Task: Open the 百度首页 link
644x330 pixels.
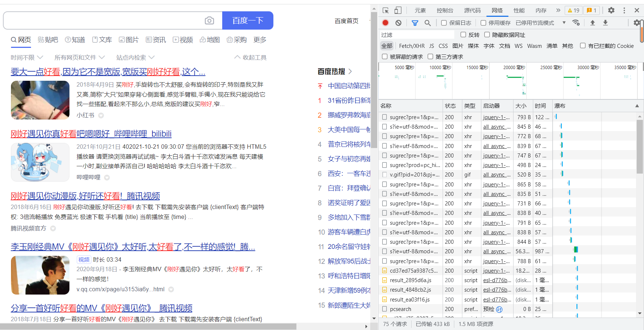Action: (x=346, y=21)
